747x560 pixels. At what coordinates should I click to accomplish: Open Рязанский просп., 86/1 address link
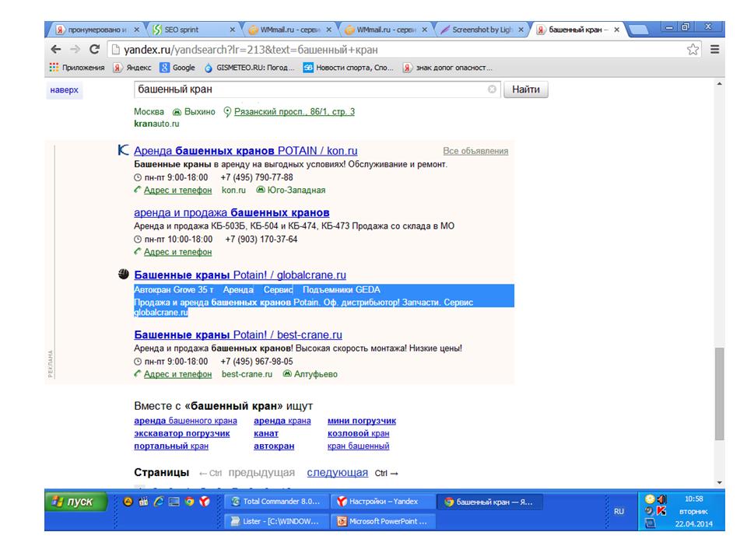pos(294,112)
